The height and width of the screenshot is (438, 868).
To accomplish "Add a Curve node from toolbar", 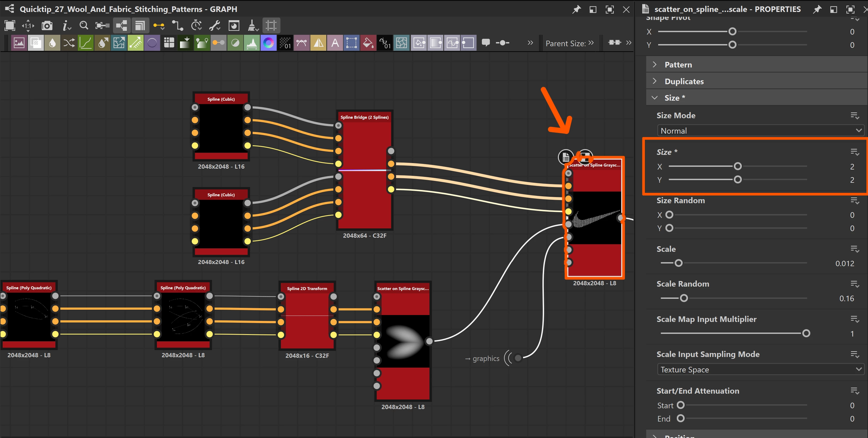I will pos(86,43).
